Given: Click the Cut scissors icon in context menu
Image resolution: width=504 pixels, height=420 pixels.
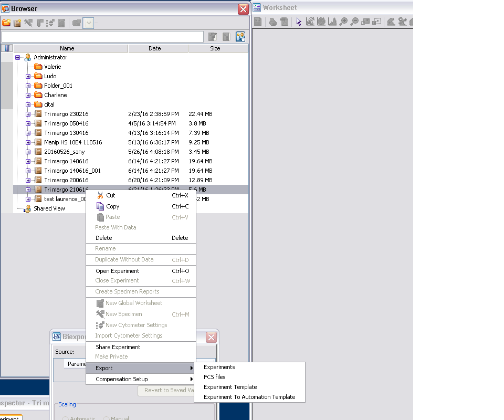Looking at the screenshot, I should (100, 195).
